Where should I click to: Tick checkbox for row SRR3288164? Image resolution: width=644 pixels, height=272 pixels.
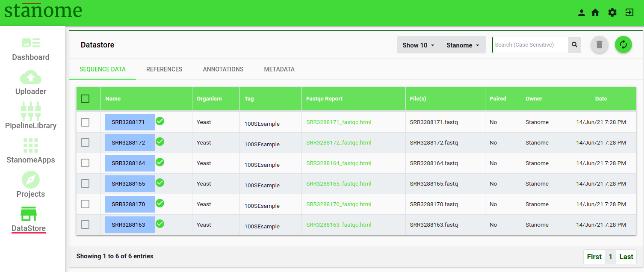[x=85, y=163]
